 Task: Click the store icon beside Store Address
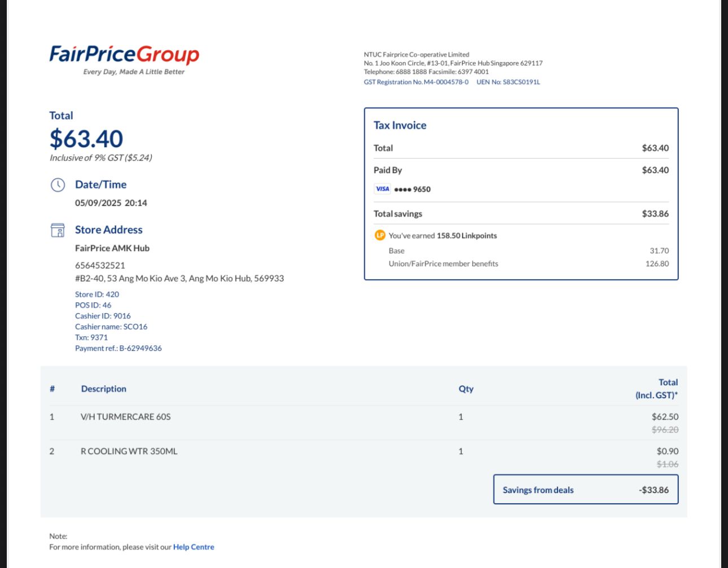click(x=58, y=230)
